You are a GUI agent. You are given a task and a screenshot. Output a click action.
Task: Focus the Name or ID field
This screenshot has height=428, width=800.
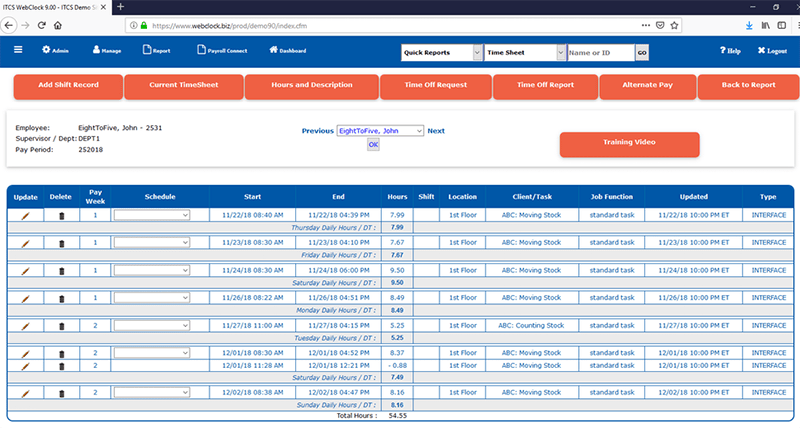pos(601,53)
